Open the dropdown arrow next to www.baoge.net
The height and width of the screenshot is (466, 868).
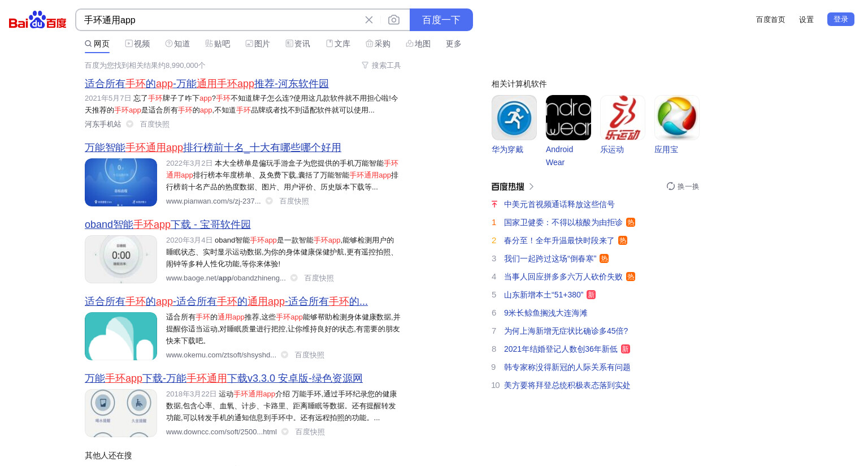click(x=294, y=278)
